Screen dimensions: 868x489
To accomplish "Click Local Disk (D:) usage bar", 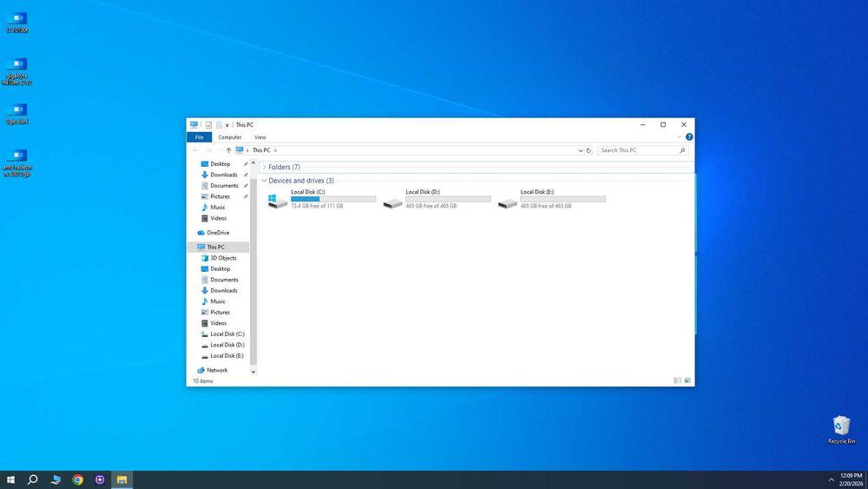I will point(448,199).
